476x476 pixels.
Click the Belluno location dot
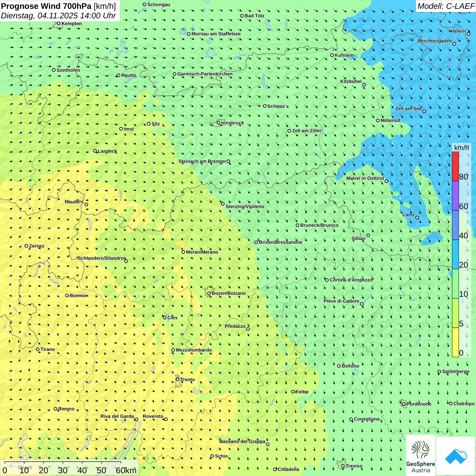[339, 366]
